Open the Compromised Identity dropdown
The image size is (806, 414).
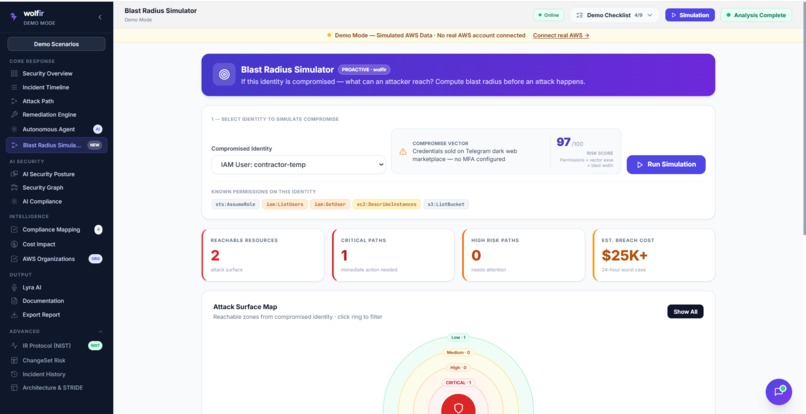coord(298,165)
